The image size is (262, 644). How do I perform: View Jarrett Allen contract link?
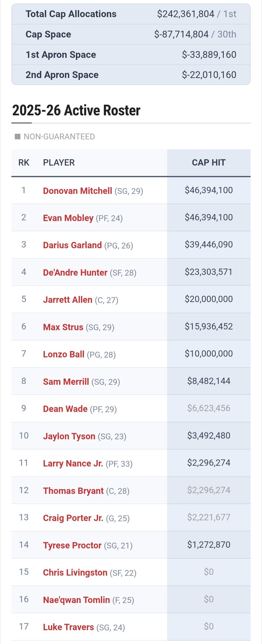tap(68, 300)
